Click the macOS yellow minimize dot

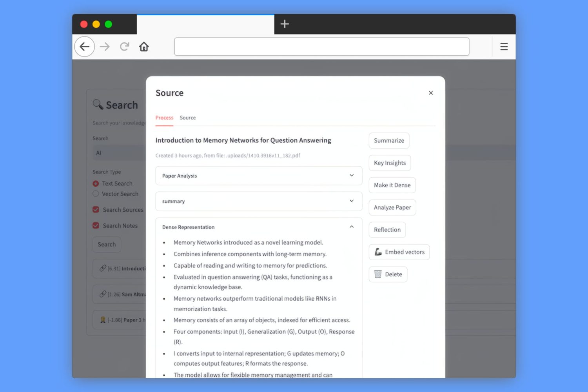(x=96, y=24)
